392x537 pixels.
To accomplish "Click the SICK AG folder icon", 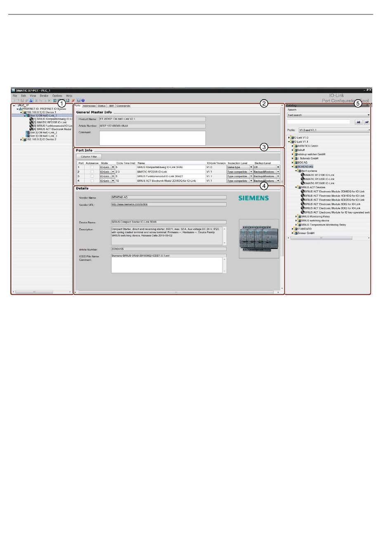I will point(295,163).
